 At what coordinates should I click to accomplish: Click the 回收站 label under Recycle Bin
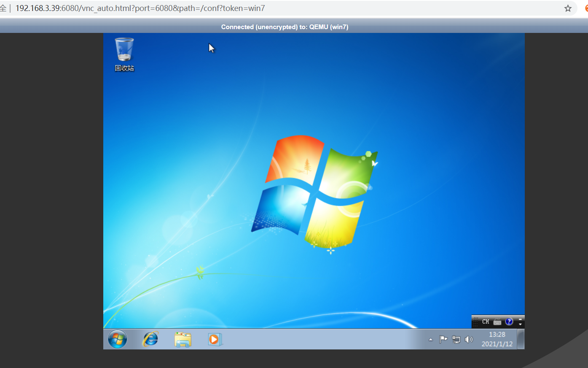pos(124,68)
